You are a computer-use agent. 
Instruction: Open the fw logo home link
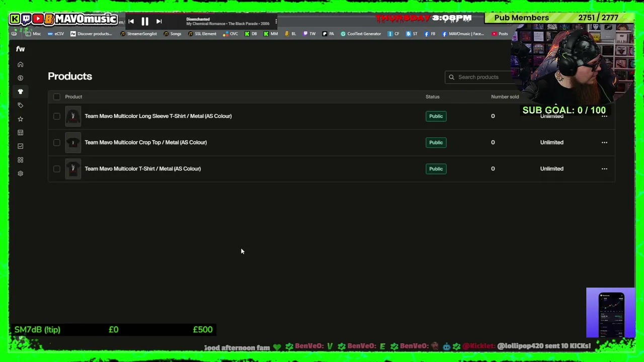(20, 49)
